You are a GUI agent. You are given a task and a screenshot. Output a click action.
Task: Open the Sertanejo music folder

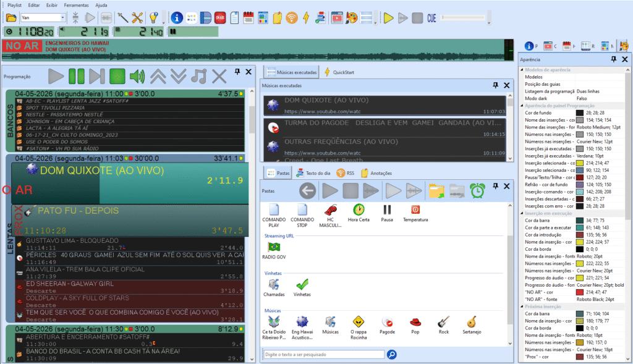point(472,325)
